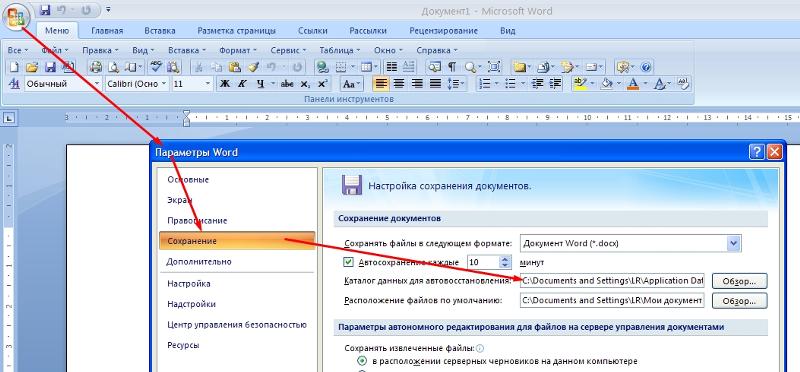The image size is (800, 372).
Task: Click the Paste clipboard icon
Action: click(x=234, y=67)
